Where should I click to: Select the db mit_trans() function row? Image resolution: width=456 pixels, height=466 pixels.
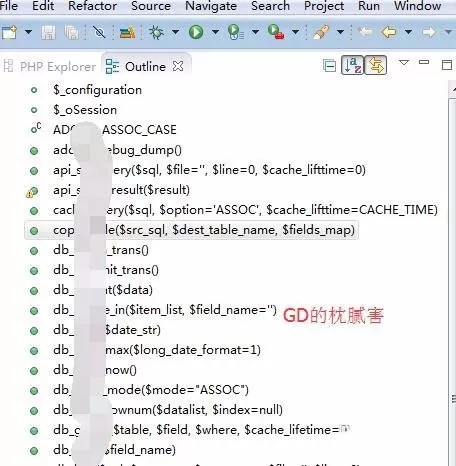106,270
